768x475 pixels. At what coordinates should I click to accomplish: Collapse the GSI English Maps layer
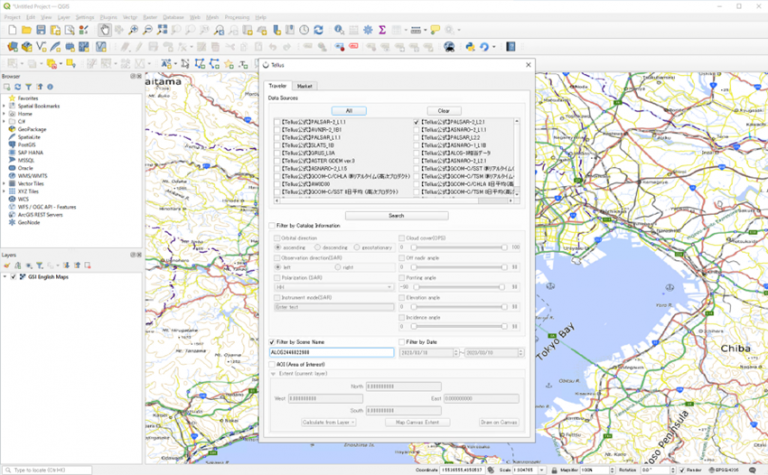point(5,277)
